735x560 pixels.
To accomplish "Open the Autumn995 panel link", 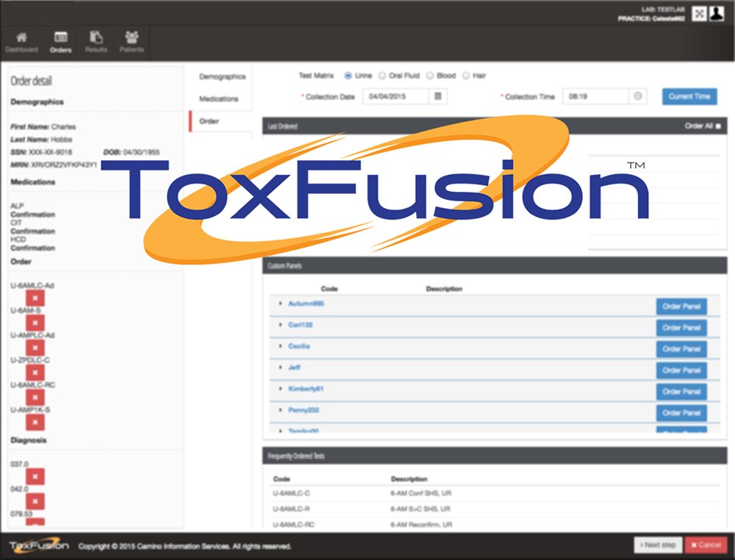I will (306, 304).
